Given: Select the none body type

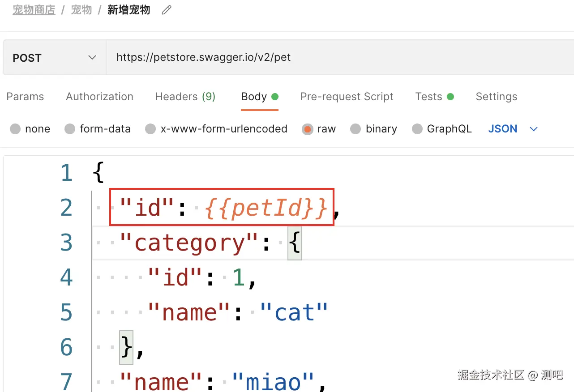Looking at the screenshot, I should [x=16, y=129].
